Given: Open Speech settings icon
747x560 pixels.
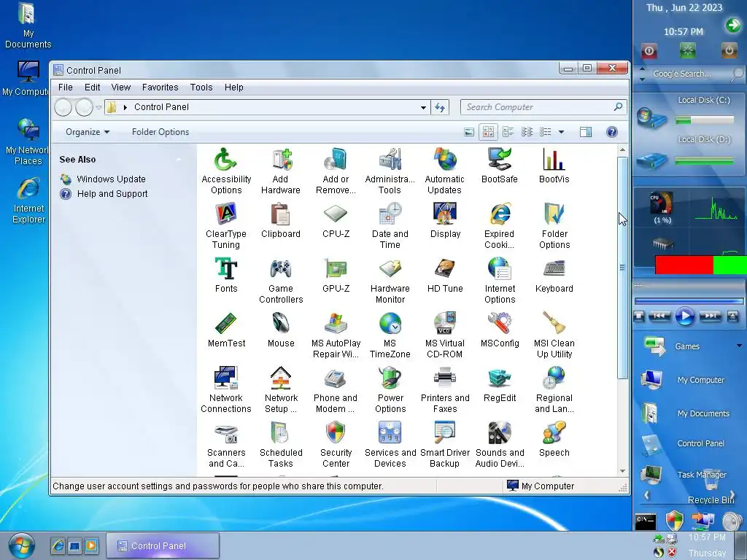Looking at the screenshot, I should click(554, 440).
